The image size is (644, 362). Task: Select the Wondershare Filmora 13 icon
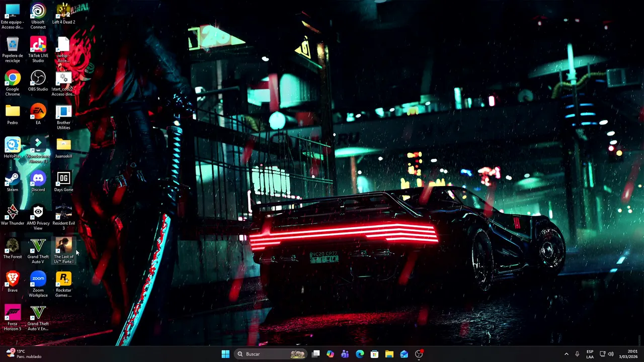click(x=38, y=150)
